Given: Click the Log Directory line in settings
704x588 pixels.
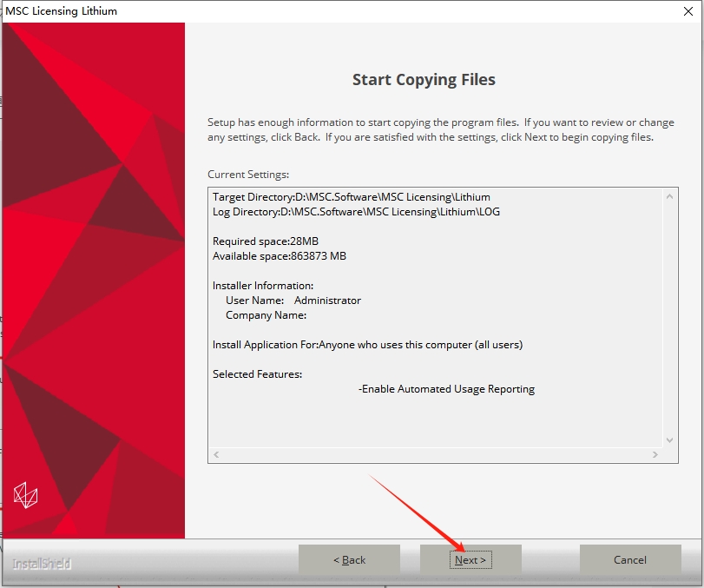Looking at the screenshot, I should pos(356,212).
